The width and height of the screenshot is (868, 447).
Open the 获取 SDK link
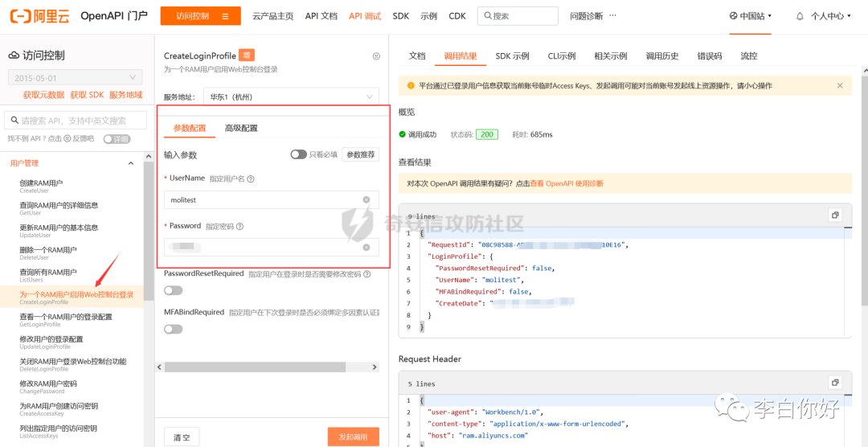coord(87,95)
